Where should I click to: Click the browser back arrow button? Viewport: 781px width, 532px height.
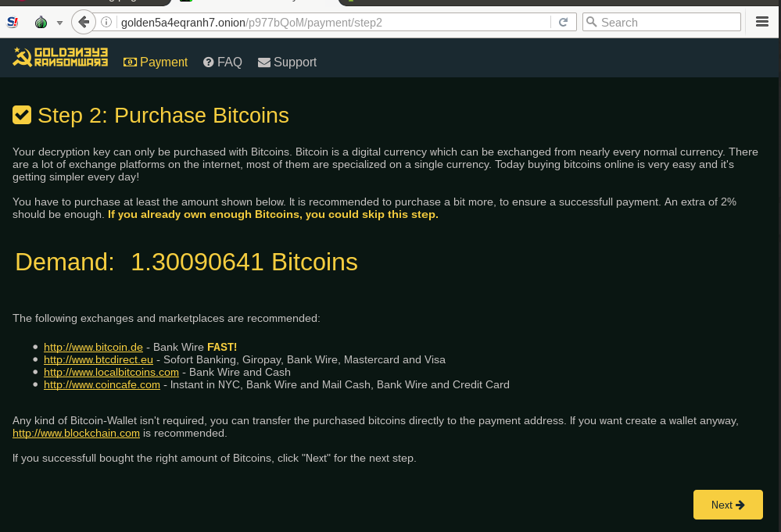click(84, 23)
